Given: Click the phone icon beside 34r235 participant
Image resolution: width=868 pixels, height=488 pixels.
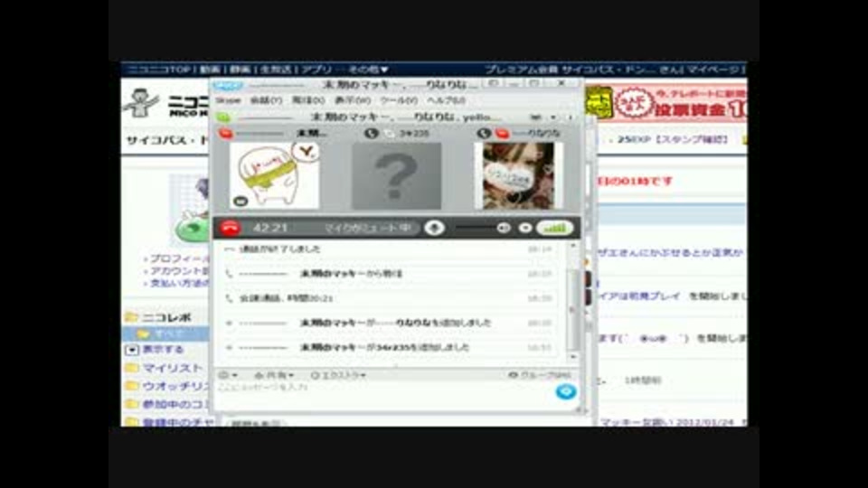Looking at the screenshot, I should [x=371, y=134].
